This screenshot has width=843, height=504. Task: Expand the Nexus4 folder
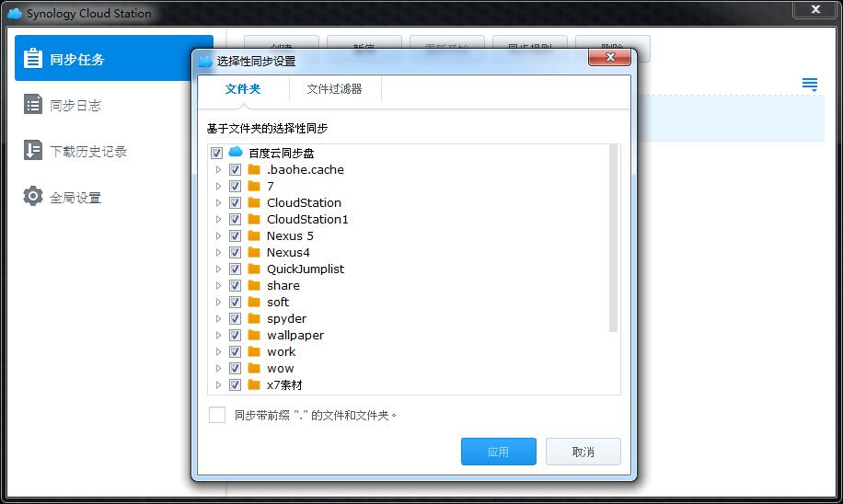[x=218, y=253]
